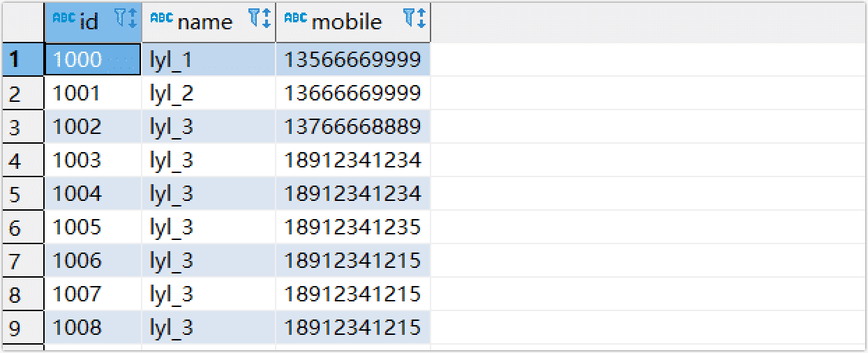Click the name cell lyl_1

point(170,60)
